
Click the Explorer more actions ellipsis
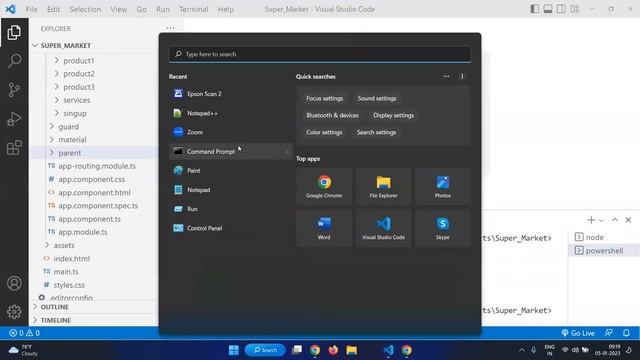tap(170, 29)
